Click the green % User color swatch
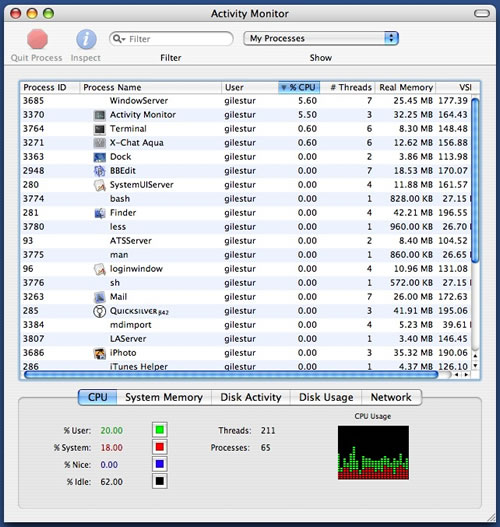Image resolution: width=500 pixels, height=527 pixels. pyautogui.click(x=160, y=430)
